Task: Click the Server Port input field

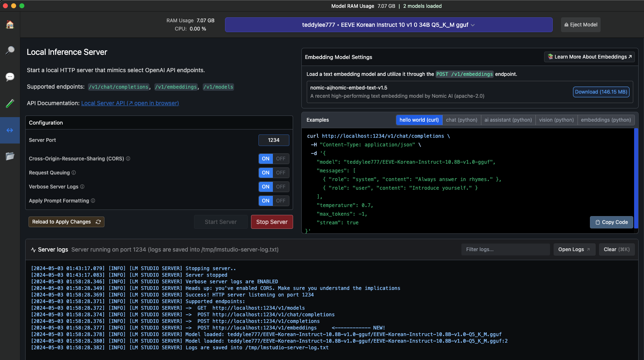Action: [274, 140]
